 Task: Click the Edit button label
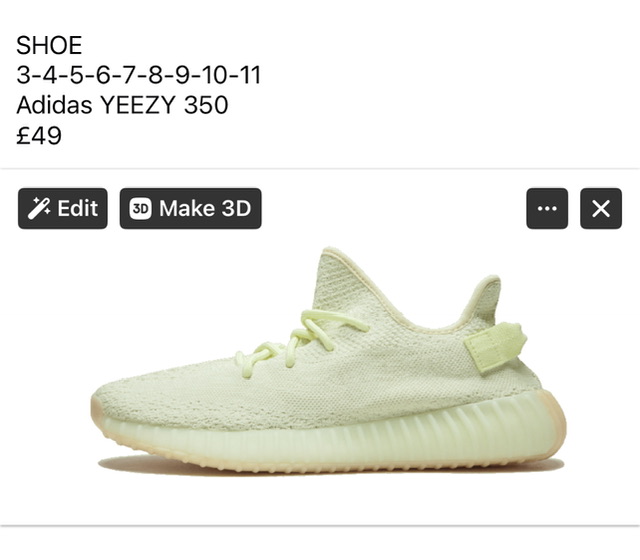(x=78, y=208)
